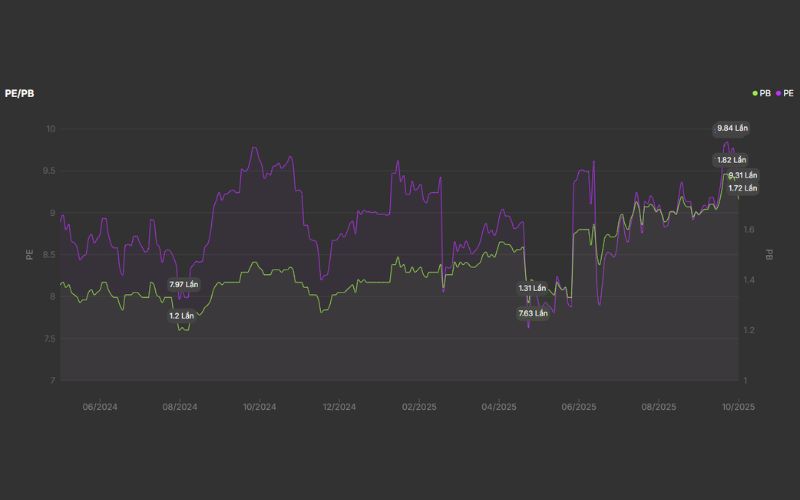Viewport: 800px width, 500px height.
Task: Click the PE/PB chart title
Action: point(20,93)
